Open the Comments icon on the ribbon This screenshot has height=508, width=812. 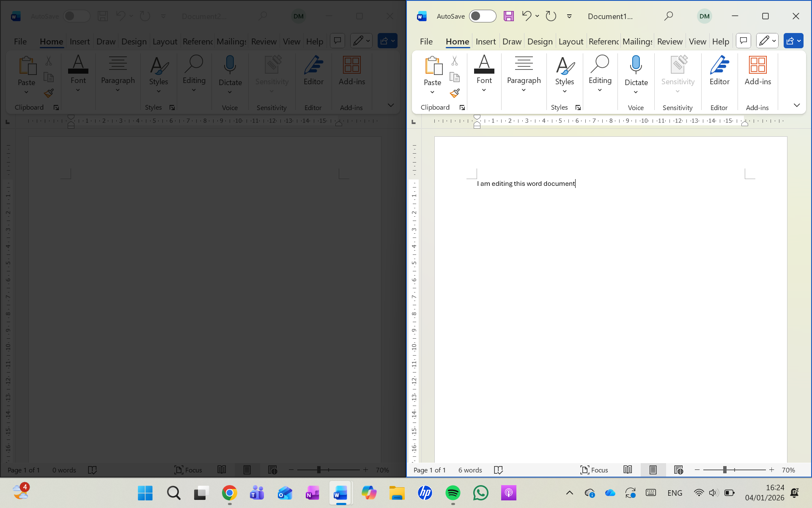[x=743, y=41]
